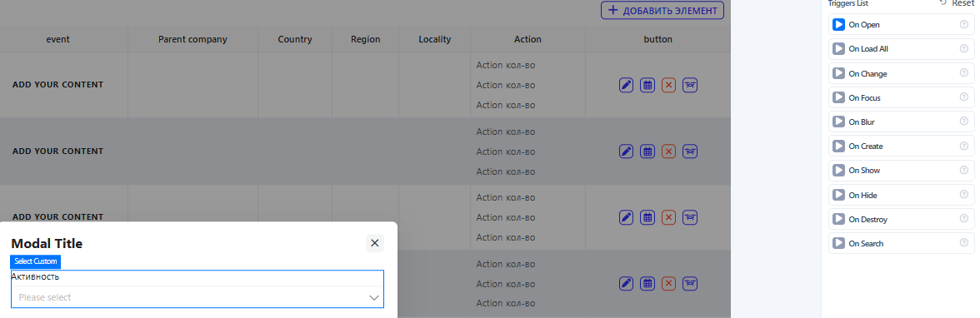Click Reset in Triggers List header
The image size is (980, 318).
pos(957,3)
